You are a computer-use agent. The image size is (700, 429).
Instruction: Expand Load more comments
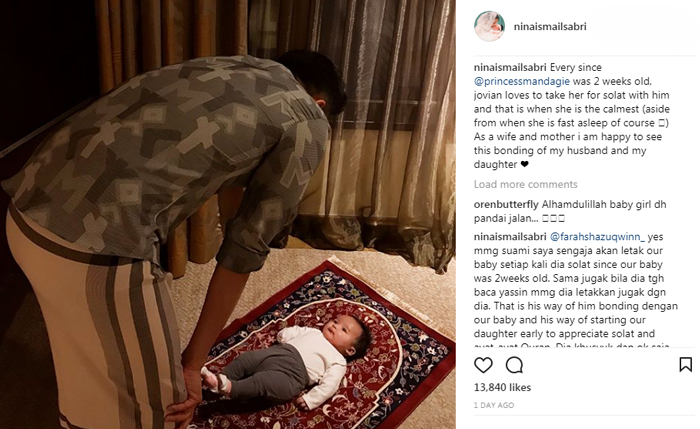(x=525, y=184)
